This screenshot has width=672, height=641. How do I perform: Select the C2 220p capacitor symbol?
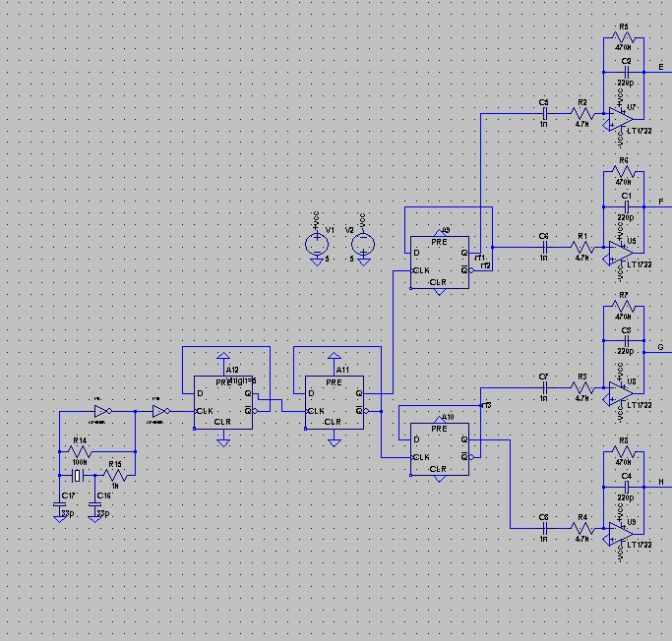coord(626,72)
